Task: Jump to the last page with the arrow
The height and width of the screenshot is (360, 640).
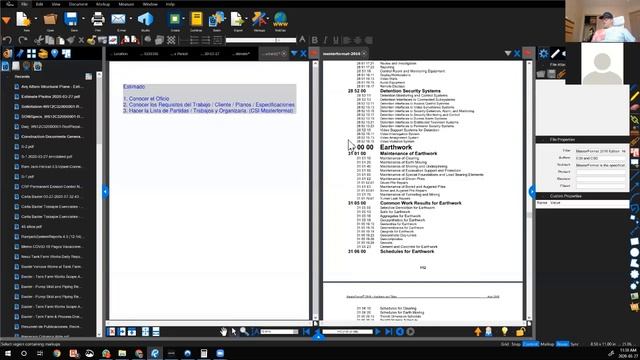Action: point(389,332)
